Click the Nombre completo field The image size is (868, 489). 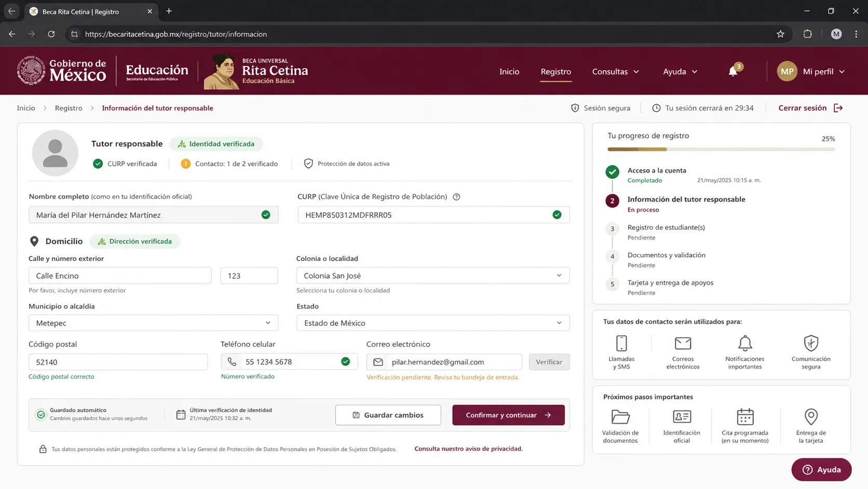pos(153,215)
